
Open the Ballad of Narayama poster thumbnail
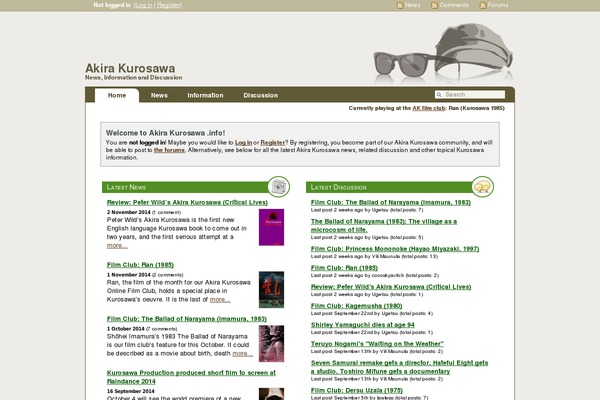click(x=271, y=343)
